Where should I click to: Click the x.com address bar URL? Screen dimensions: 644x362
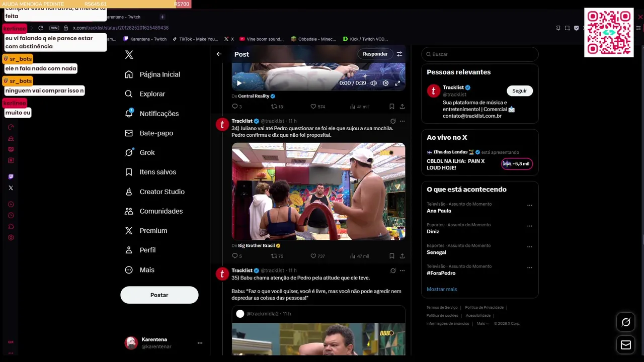point(121,28)
